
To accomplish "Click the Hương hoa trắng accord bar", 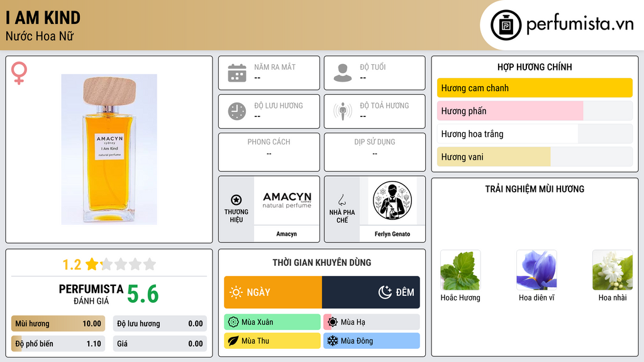I will pyautogui.click(x=535, y=134).
